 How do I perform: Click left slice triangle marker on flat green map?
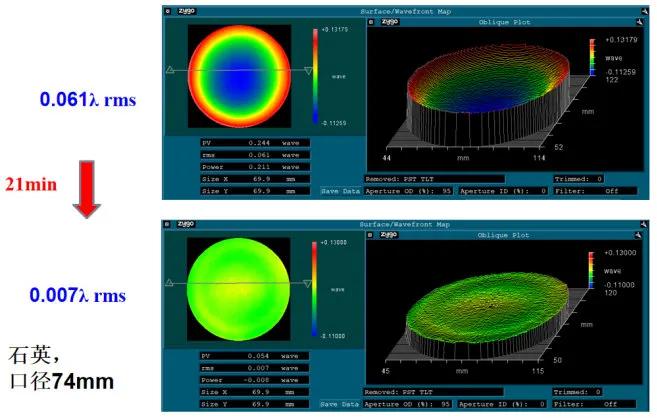coord(169,283)
